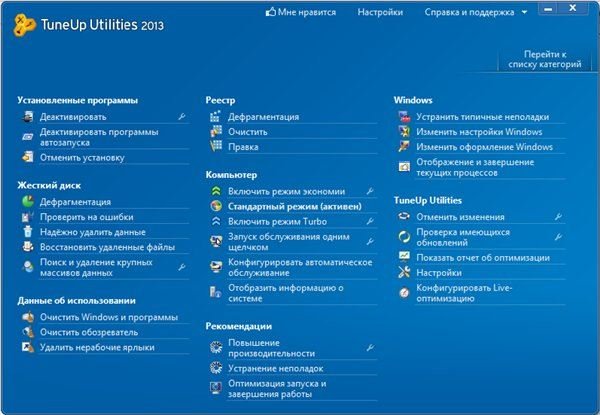
Task: Click the gear icon beside Устранение неполадок
Action: tap(216, 368)
